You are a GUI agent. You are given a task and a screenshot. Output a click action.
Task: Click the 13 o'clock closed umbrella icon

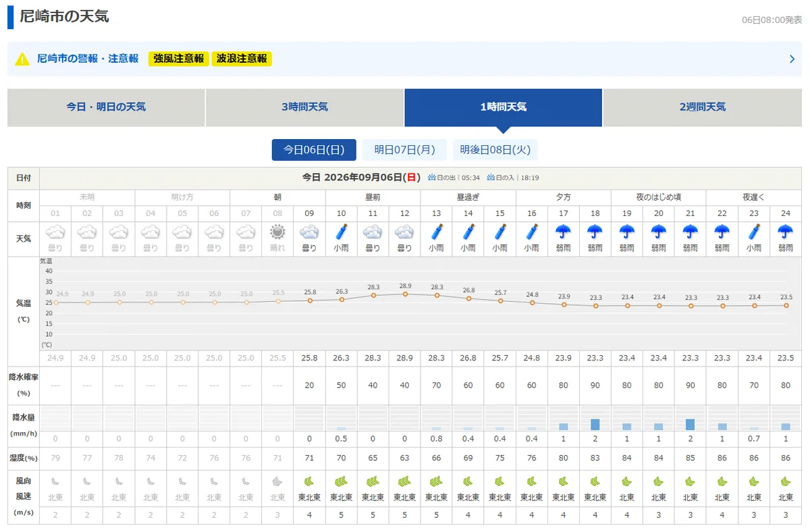click(436, 232)
